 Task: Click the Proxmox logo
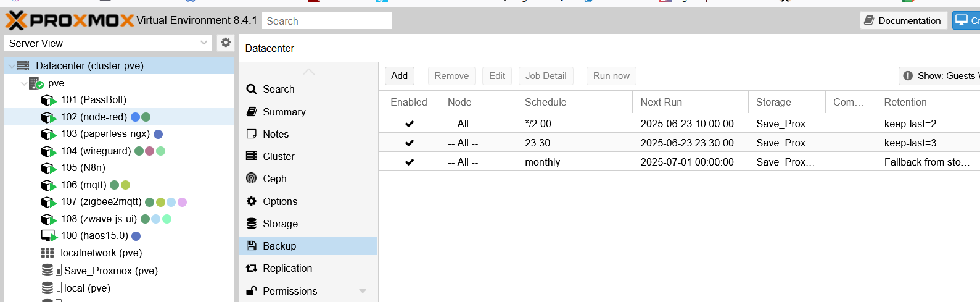pyautogui.click(x=69, y=20)
